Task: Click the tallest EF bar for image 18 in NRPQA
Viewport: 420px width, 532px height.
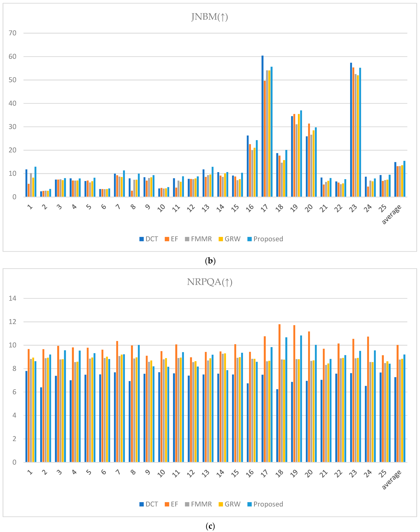Action: pyautogui.click(x=279, y=393)
